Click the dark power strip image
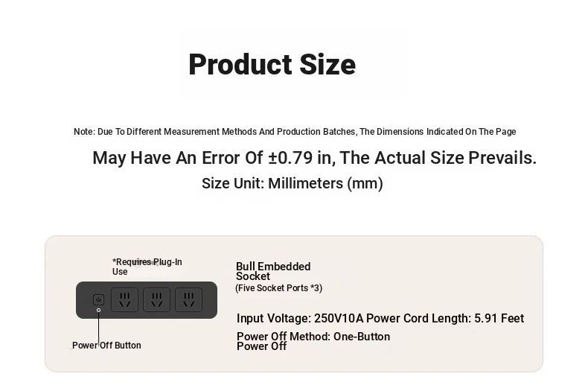Screen dimensions: 588x388 147,300
